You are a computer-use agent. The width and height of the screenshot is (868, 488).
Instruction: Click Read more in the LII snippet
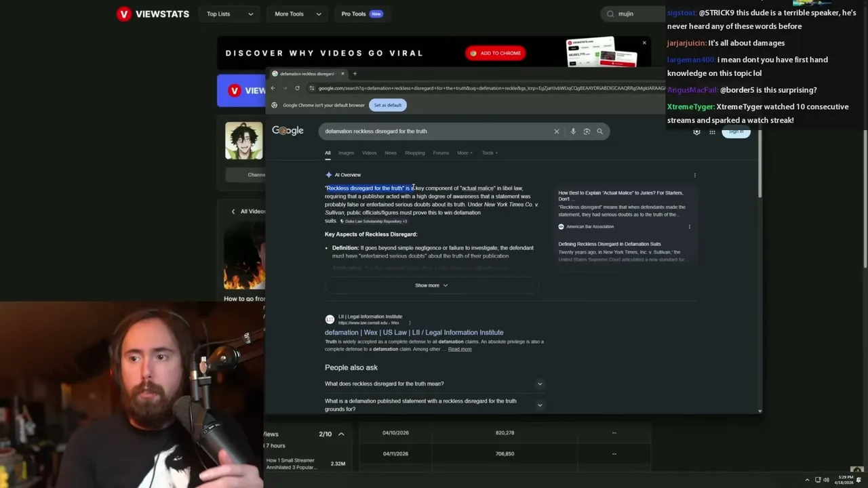tap(460, 349)
